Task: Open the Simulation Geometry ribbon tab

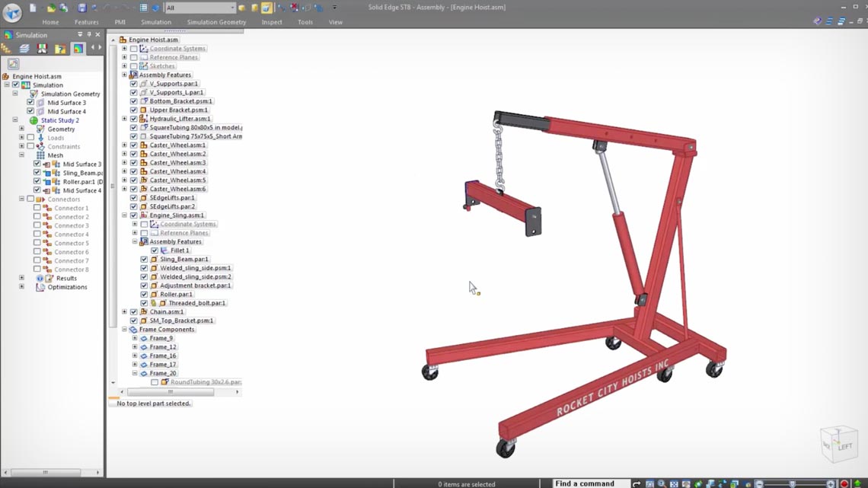Action: [x=216, y=22]
